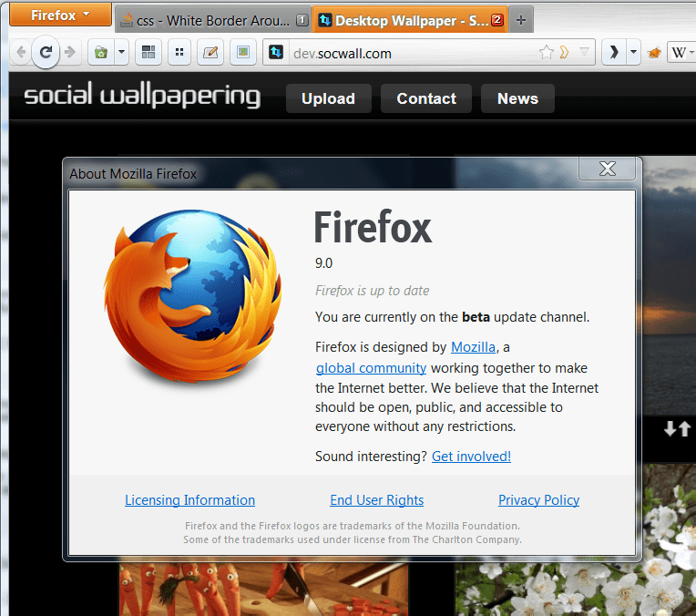Open a new tab with plus button
696x616 pixels.
point(521,20)
